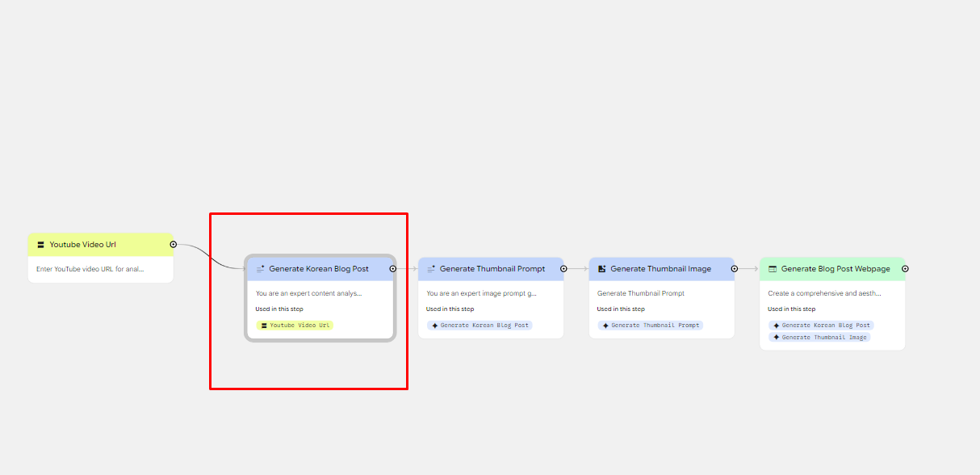
Task: Select the connector between Thumbnail Image and Blog Post Webpage
Action: click(x=748, y=268)
